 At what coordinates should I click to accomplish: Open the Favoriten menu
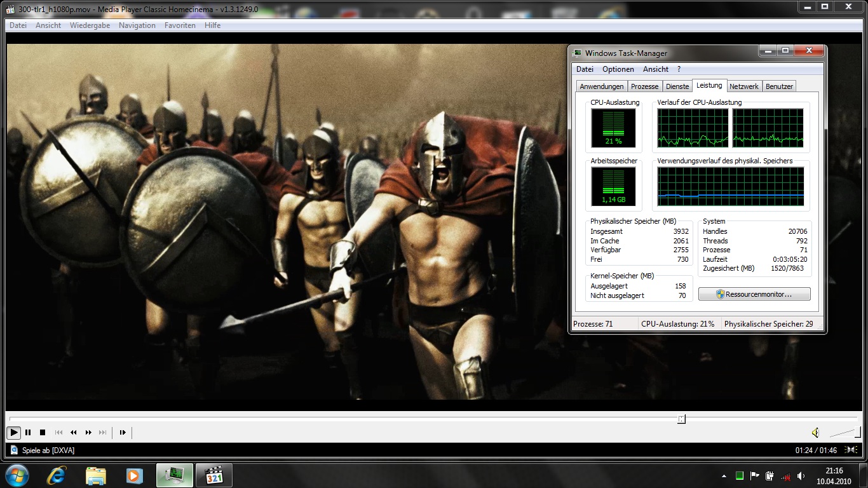pyautogui.click(x=180, y=25)
